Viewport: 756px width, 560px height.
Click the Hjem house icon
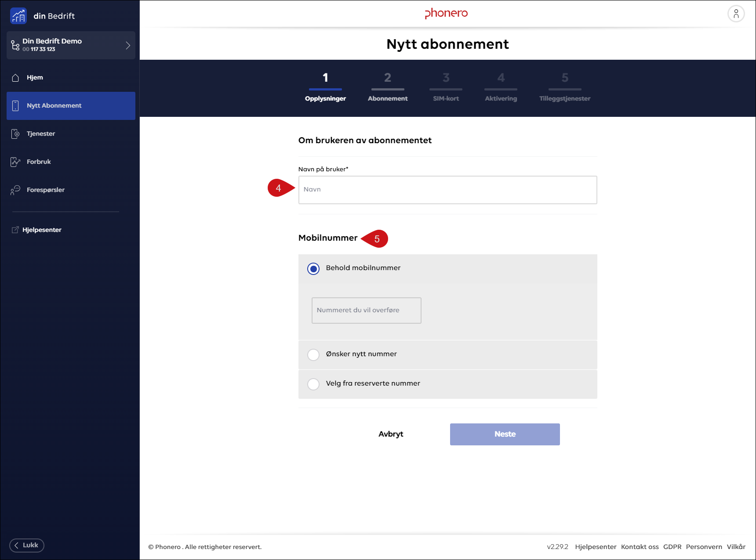tap(15, 78)
